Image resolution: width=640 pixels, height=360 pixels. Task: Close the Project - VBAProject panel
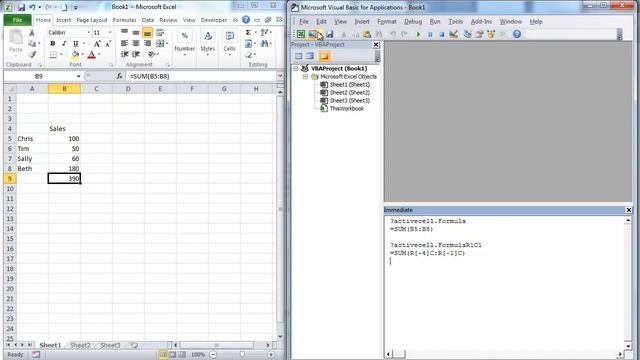(376, 44)
